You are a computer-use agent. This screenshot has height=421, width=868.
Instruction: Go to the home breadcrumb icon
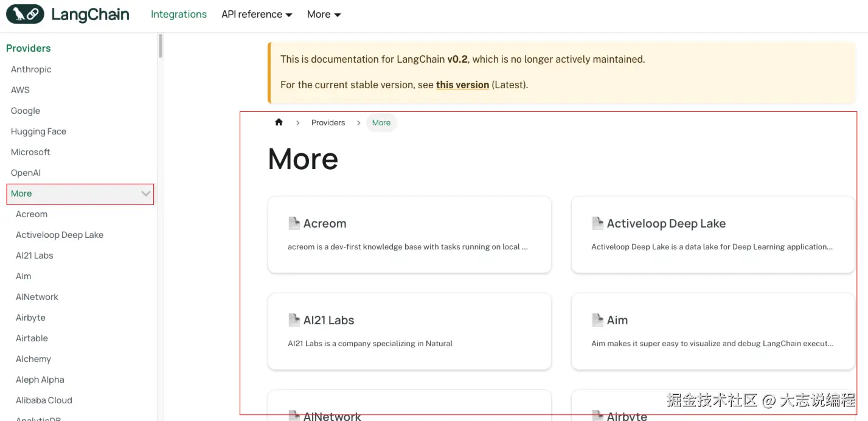[x=279, y=122]
